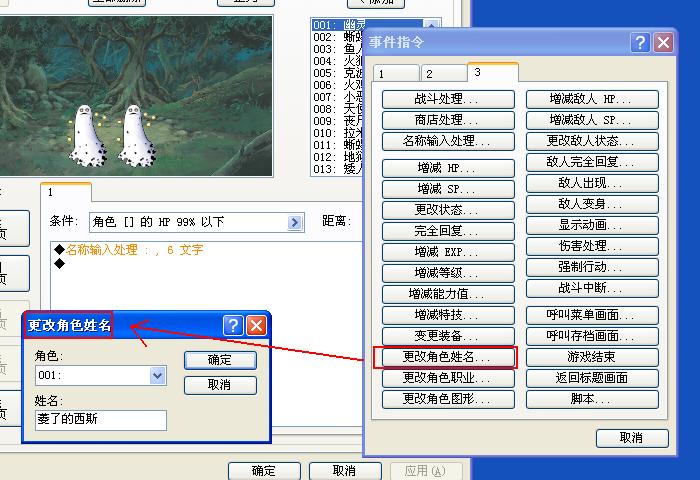Select troop list entry 007

point(338,97)
